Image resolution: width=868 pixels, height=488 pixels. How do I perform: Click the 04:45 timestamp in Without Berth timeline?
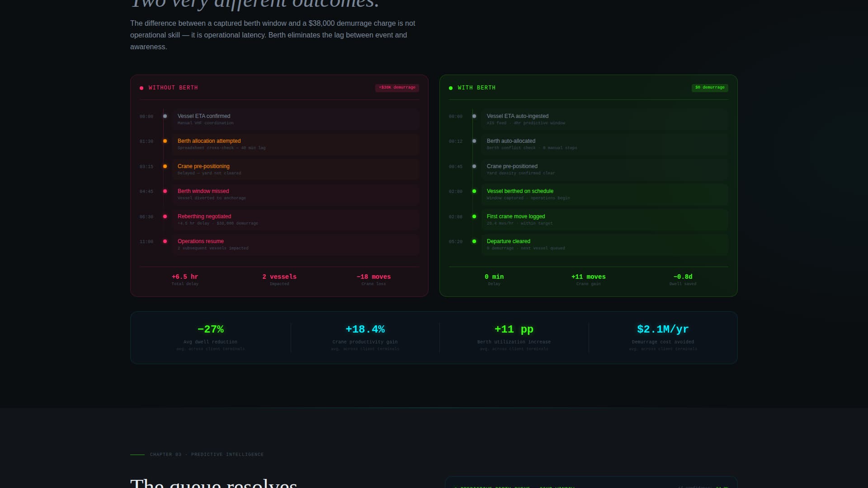tap(146, 192)
